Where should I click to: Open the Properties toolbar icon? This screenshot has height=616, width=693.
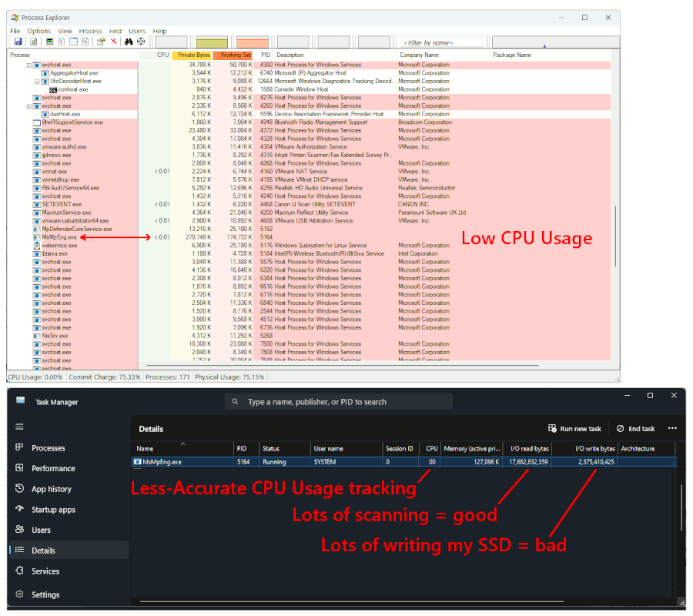point(101,42)
